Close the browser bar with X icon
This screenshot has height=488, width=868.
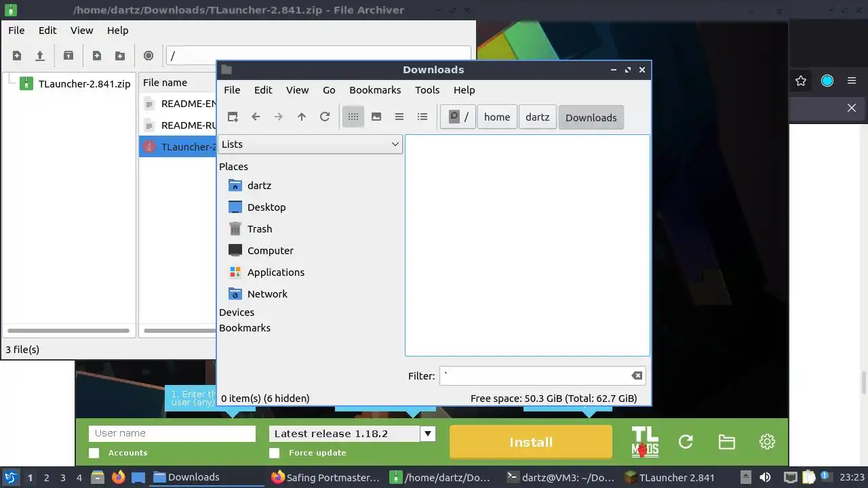tap(852, 108)
